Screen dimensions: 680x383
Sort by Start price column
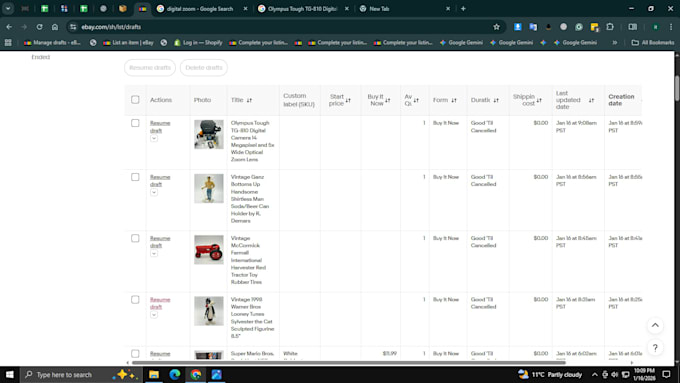(348, 100)
